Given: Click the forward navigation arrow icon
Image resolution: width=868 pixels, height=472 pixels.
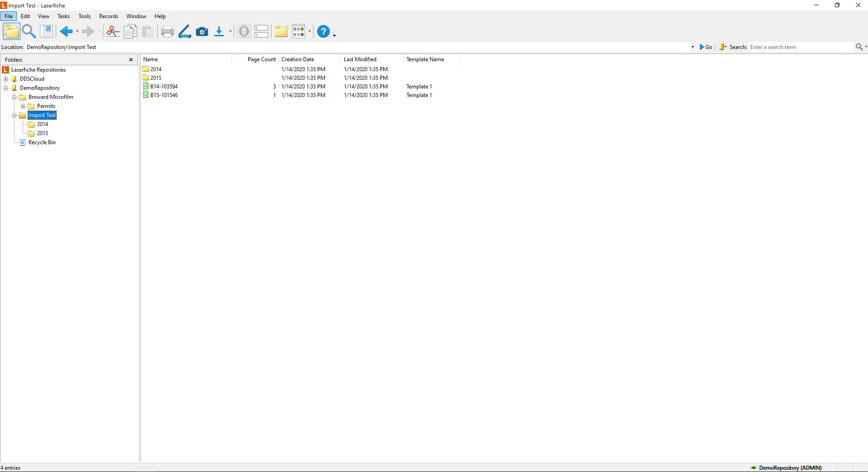Looking at the screenshot, I should point(88,31).
